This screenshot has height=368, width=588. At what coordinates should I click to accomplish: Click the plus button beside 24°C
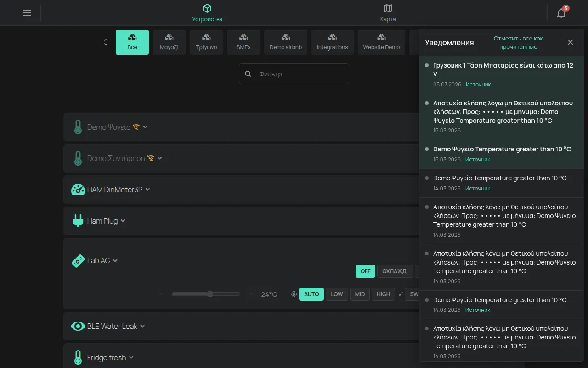point(251,294)
